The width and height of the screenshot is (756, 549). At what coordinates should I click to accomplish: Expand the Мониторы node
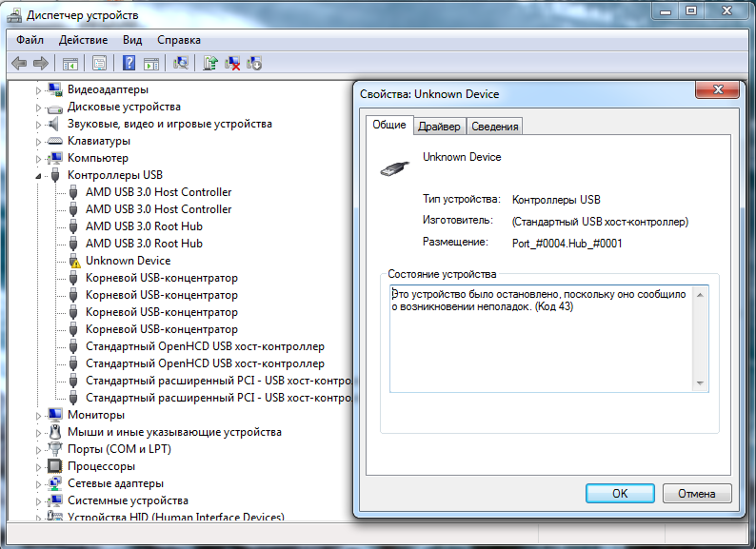point(38,416)
